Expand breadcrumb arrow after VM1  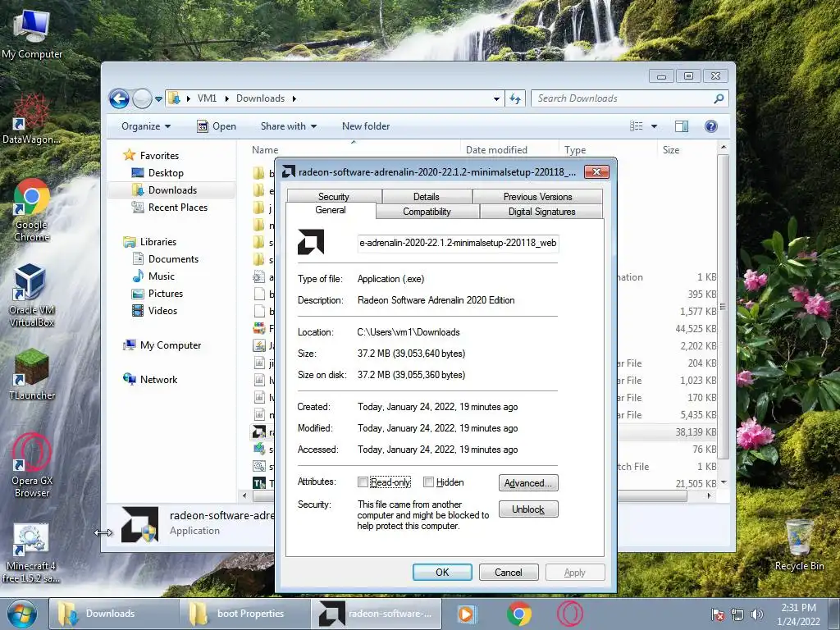click(x=226, y=98)
